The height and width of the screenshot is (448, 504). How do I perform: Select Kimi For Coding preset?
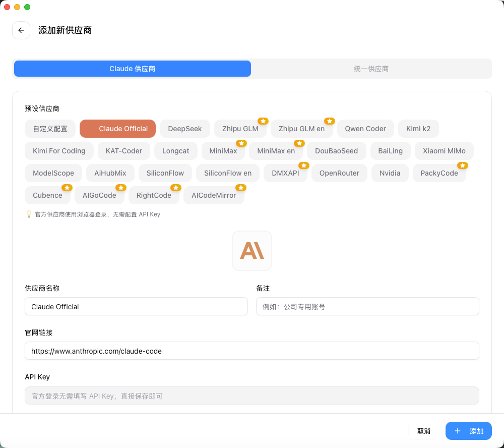(x=59, y=151)
